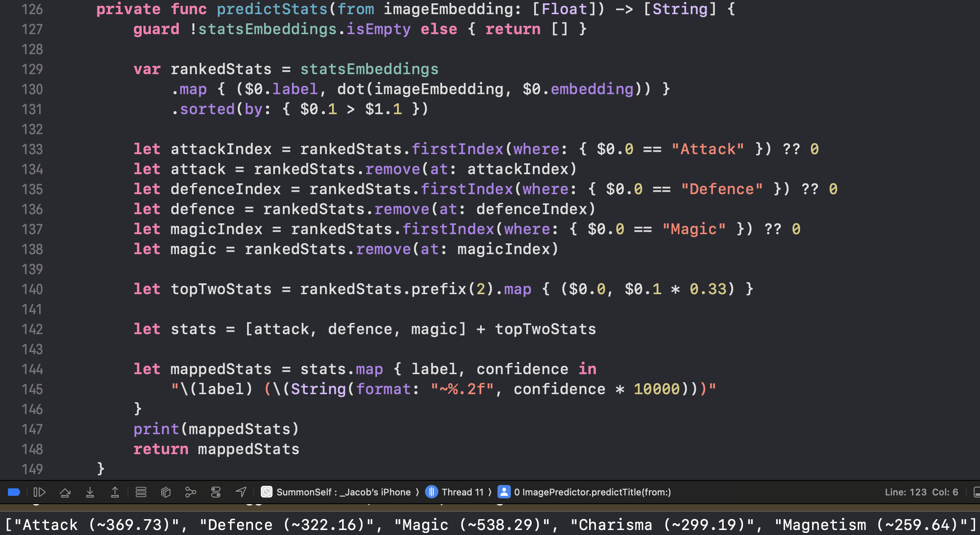Click the Step Over debug icon
The height and width of the screenshot is (535, 980).
[x=65, y=492]
